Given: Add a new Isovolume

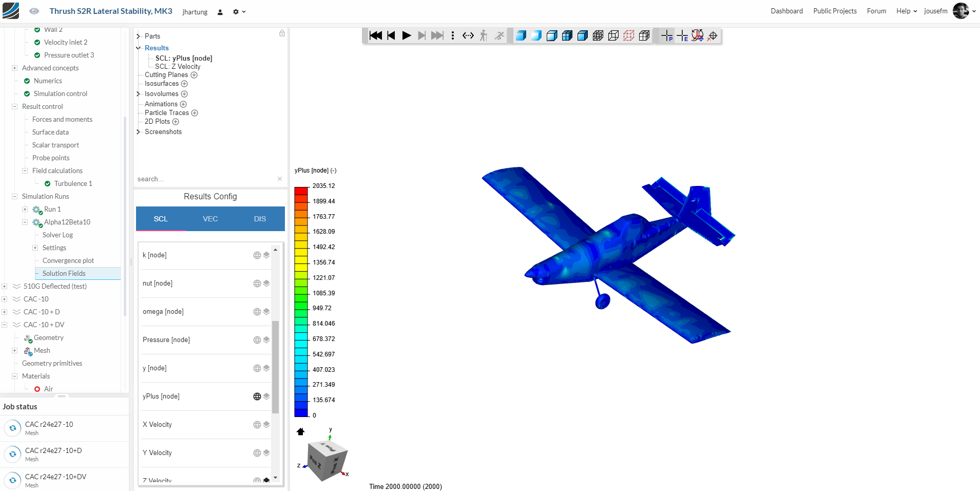Looking at the screenshot, I should (184, 94).
